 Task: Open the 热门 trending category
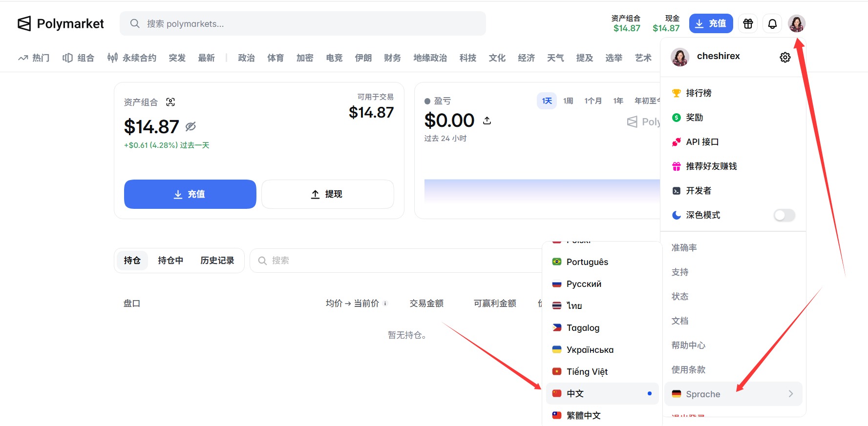click(34, 58)
